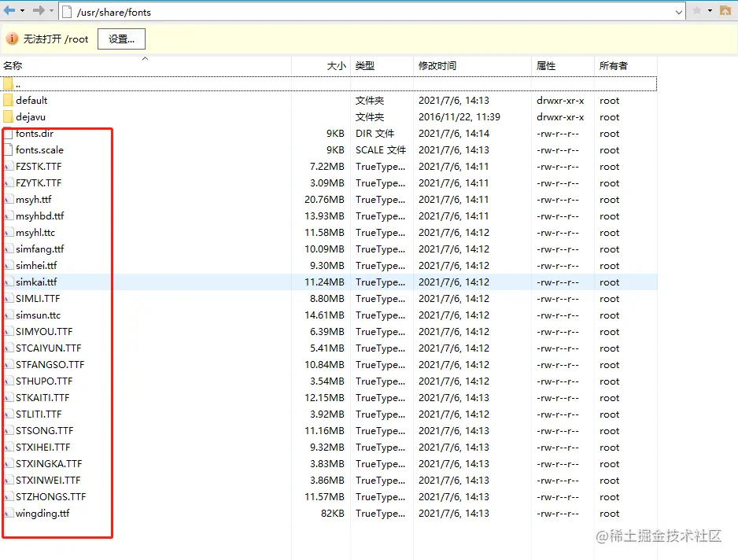The height and width of the screenshot is (560, 738).
Task: Click the fonts.dir file icon
Action: point(8,134)
